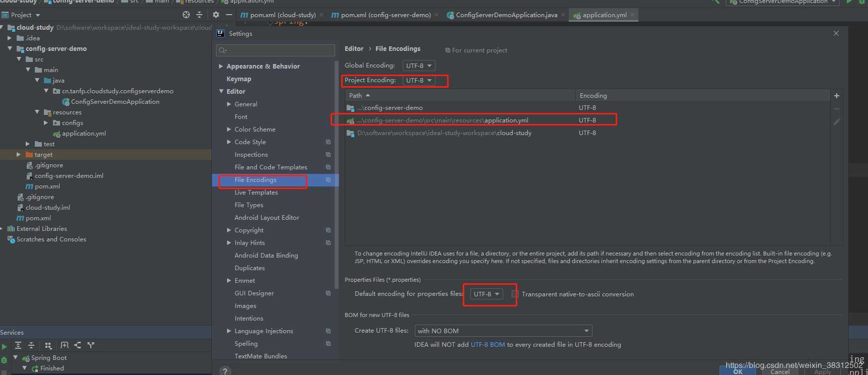
Task: Select the cloud-study path row in encodings table
Action: [x=587, y=133]
